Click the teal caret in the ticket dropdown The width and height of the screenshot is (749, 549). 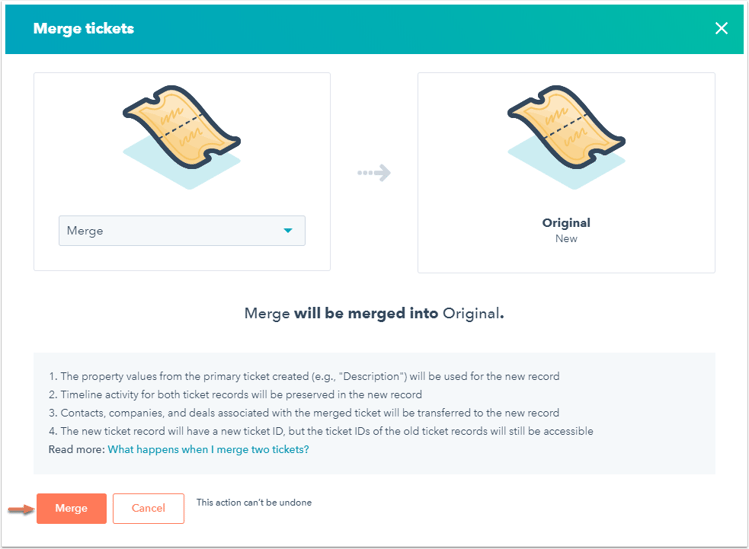pos(288,231)
